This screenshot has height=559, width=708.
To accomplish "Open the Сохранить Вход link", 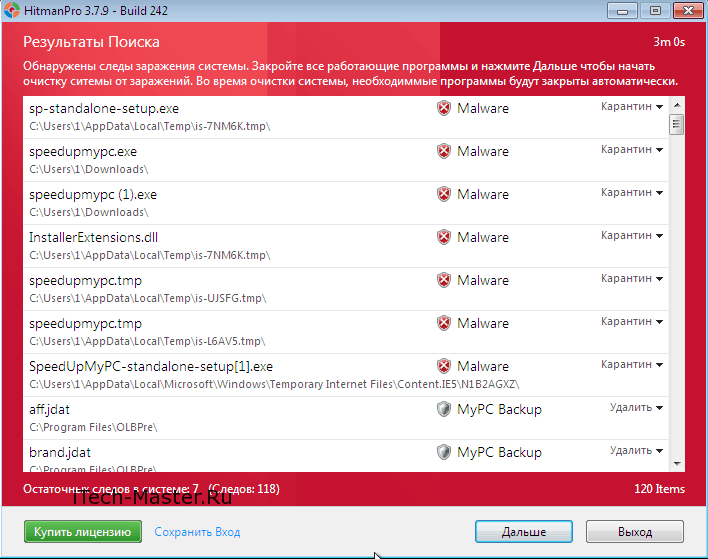I will point(197,532).
